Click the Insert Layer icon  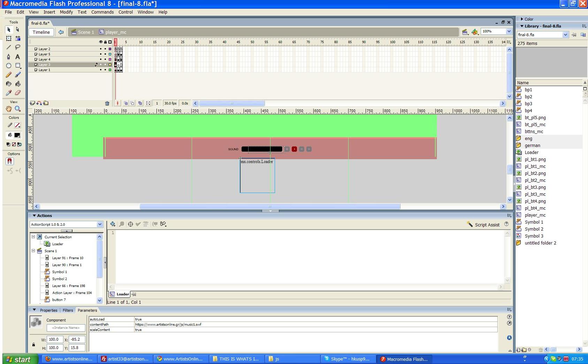click(x=32, y=103)
